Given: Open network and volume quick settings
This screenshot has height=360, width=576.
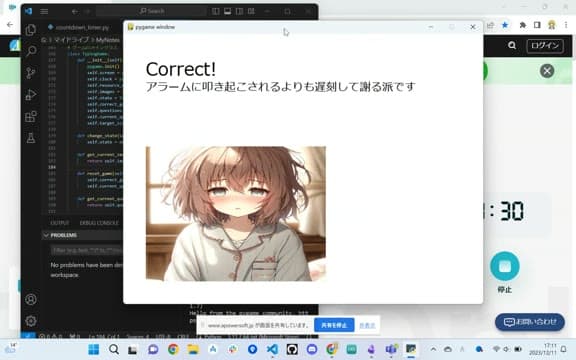Looking at the screenshot, I should [x=507, y=349].
